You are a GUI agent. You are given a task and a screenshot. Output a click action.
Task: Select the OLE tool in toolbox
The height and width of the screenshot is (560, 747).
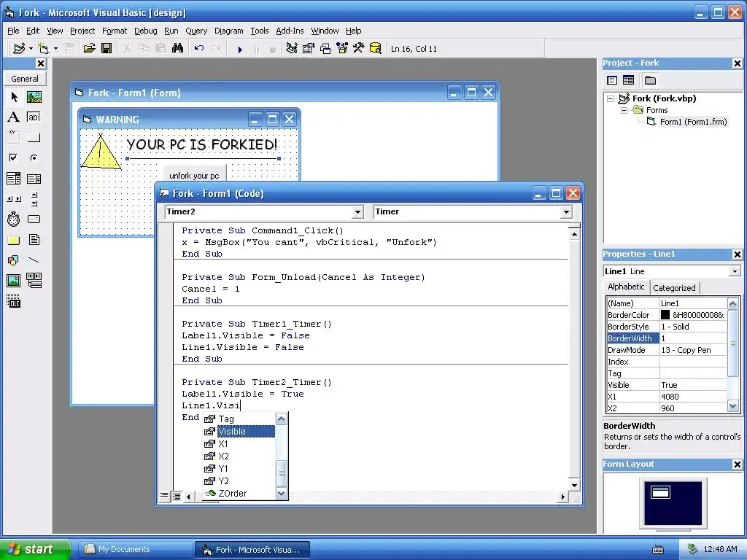(14, 301)
